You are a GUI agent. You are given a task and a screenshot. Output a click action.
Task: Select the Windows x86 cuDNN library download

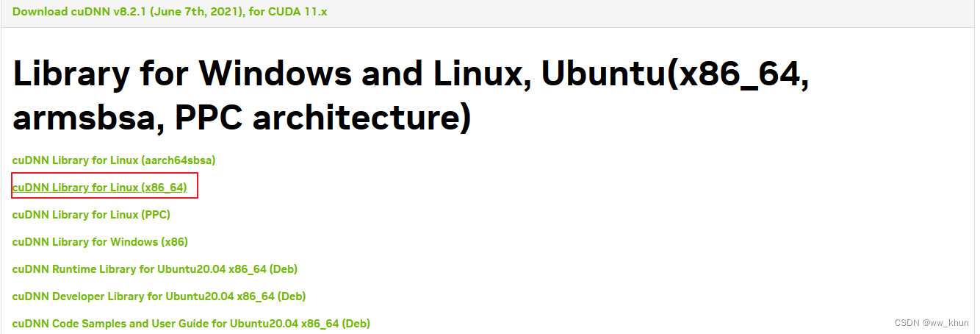click(101, 242)
